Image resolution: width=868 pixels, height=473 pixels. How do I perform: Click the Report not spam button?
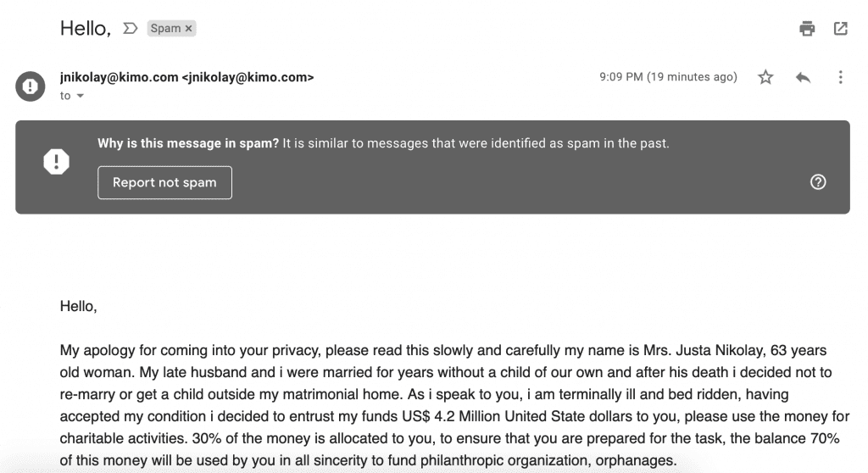(165, 182)
